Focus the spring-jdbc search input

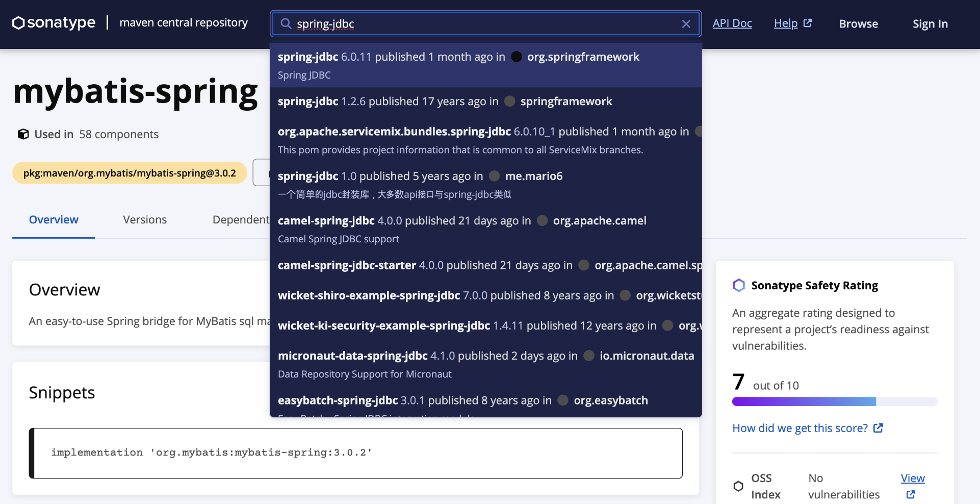(x=486, y=23)
